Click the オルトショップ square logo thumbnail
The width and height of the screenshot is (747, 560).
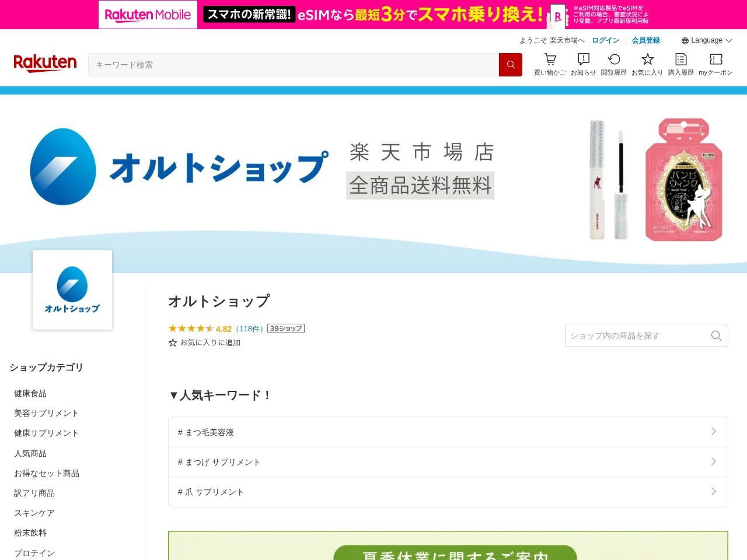click(72, 290)
